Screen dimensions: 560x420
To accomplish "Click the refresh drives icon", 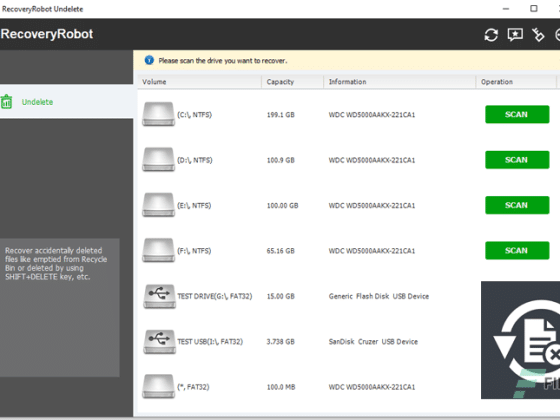I will 491,35.
